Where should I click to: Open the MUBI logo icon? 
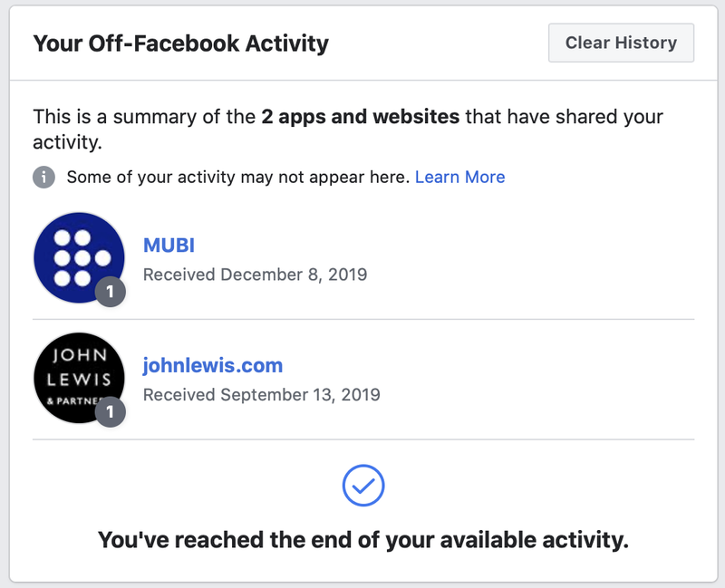click(77, 256)
